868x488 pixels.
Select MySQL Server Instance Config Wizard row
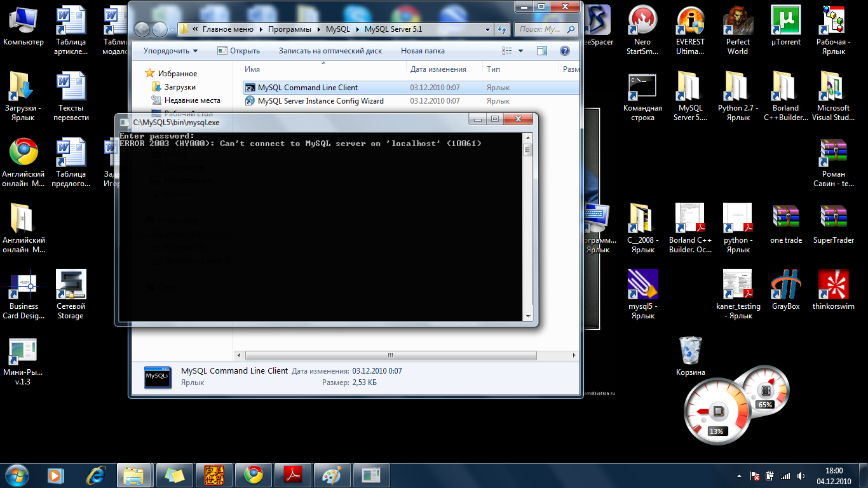tap(411, 101)
